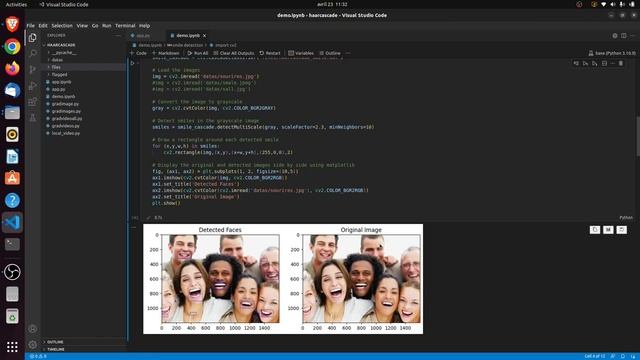The height and width of the screenshot is (360, 640).
Task: Click the Detected Faces output plot
Action: [x=220, y=278]
